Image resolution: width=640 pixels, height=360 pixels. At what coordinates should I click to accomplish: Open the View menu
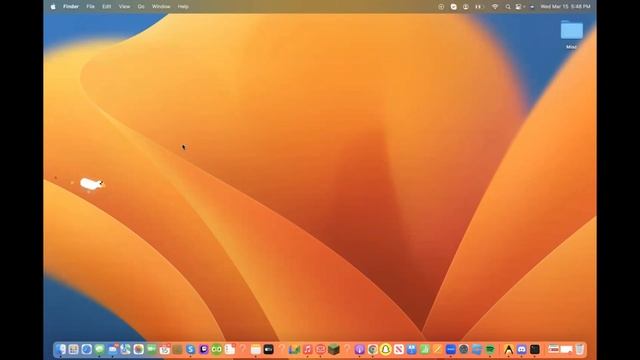tap(124, 7)
